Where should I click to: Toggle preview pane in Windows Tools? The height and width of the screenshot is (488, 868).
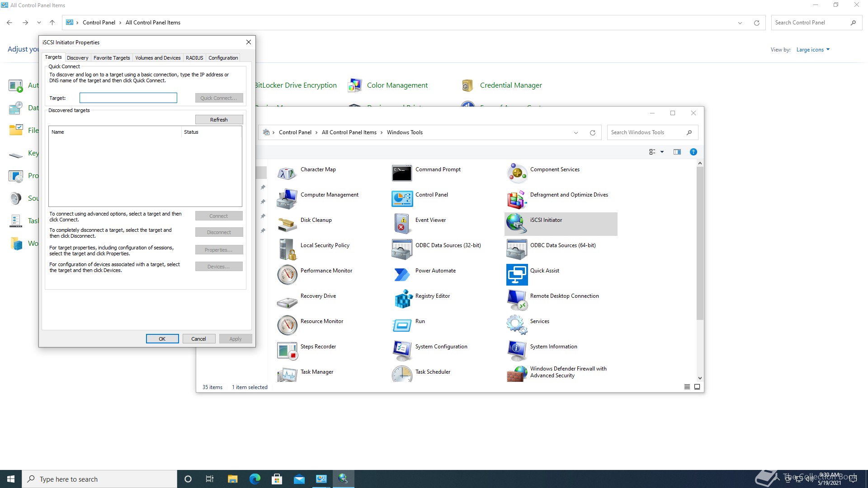(677, 152)
